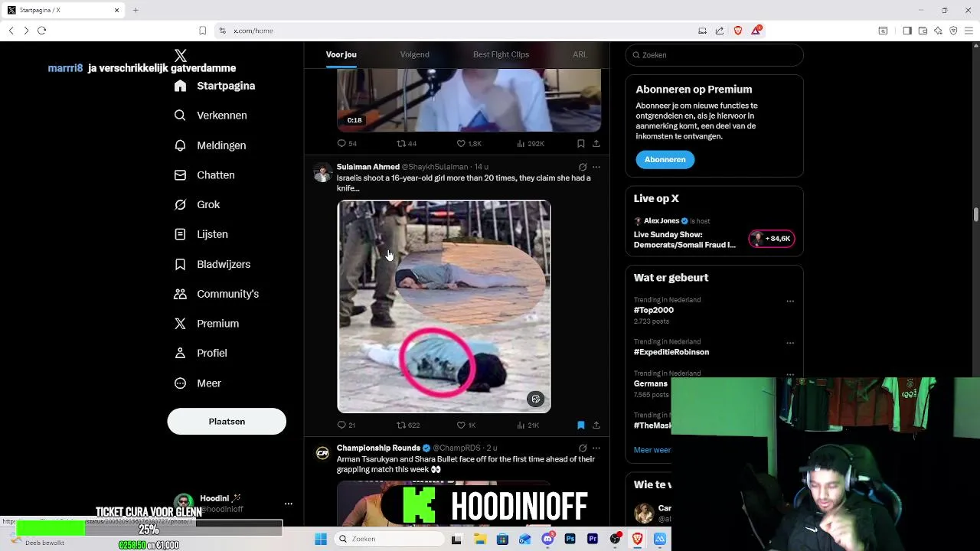Click the X logo in the sidebar
The height and width of the screenshot is (551, 980).
(181, 55)
